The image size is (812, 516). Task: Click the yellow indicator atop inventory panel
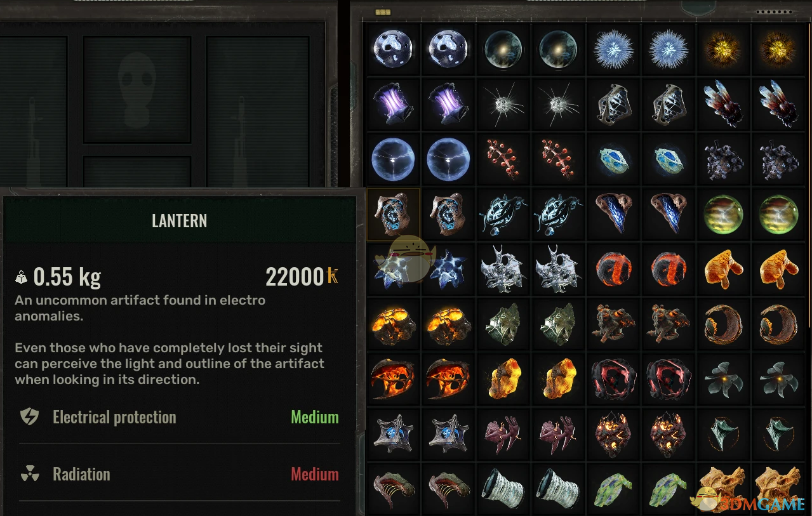click(383, 12)
